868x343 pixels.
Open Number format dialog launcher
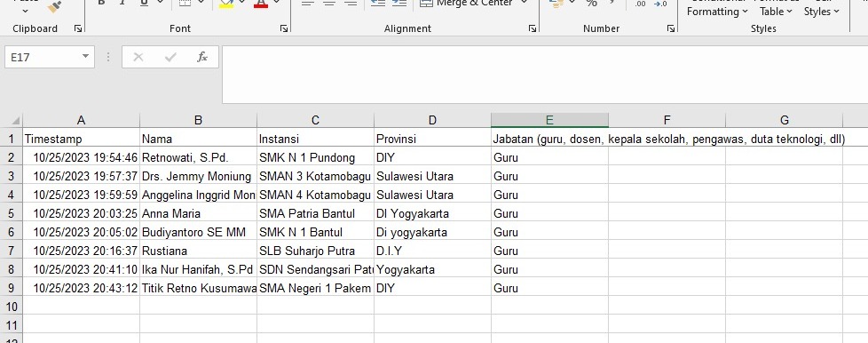click(671, 28)
